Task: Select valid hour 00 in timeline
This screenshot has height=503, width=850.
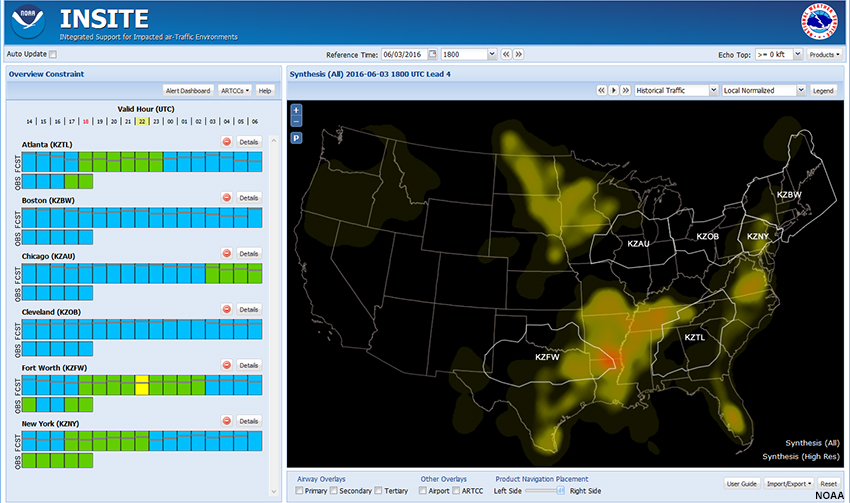Action: pyautogui.click(x=170, y=121)
